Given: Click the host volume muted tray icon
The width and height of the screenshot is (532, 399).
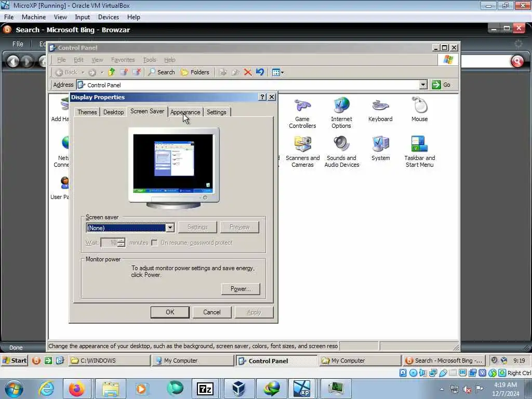Looking at the screenshot, I should coord(467,389).
